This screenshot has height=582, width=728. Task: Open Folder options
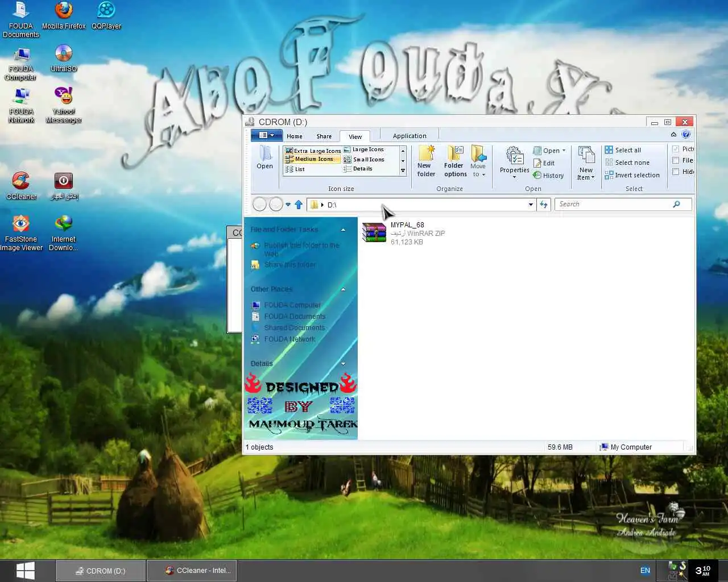click(455, 161)
